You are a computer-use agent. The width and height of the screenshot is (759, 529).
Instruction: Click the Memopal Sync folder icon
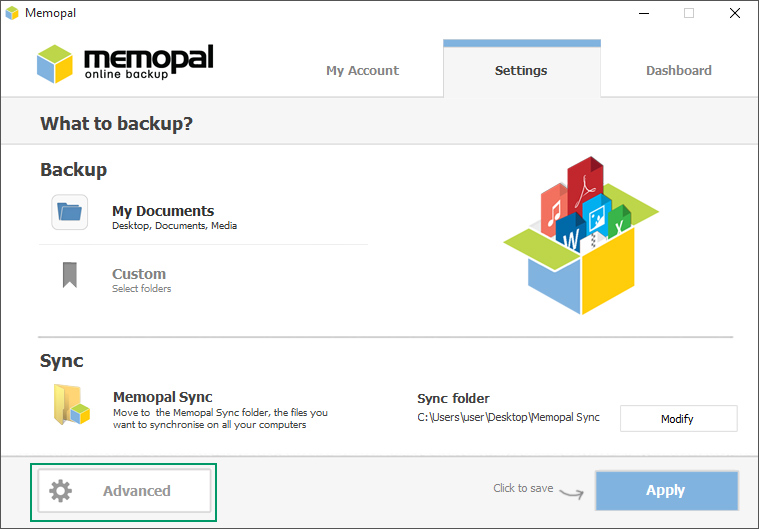pyautogui.click(x=71, y=405)
